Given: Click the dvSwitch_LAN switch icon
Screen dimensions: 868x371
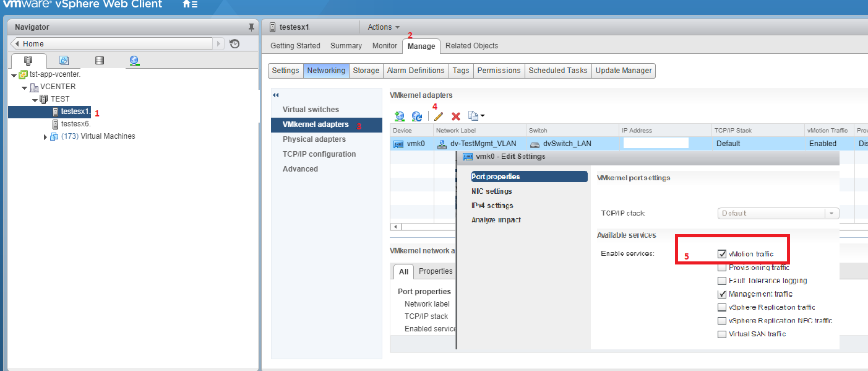Looking at the screenshot, I should click(535, 144).
